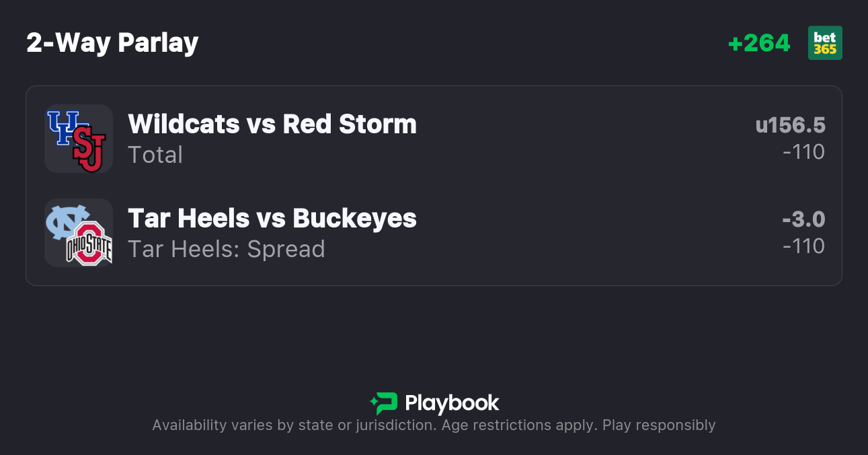Image resolution: width=868 pixels, height=455 pixels.
Task: Click the -110 odds under u156.5
Action: 803,152
